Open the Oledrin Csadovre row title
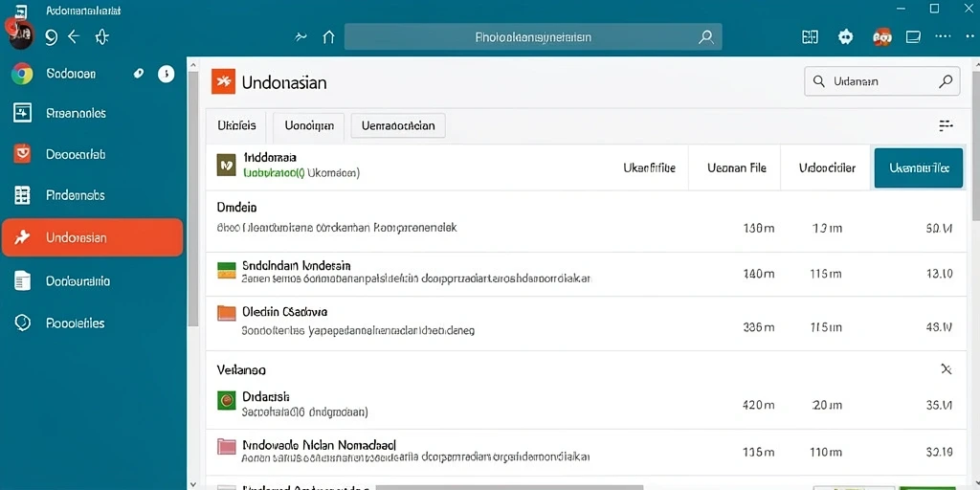Image resolution: width=980 pixels, height=490 pixels. (284, 311)
